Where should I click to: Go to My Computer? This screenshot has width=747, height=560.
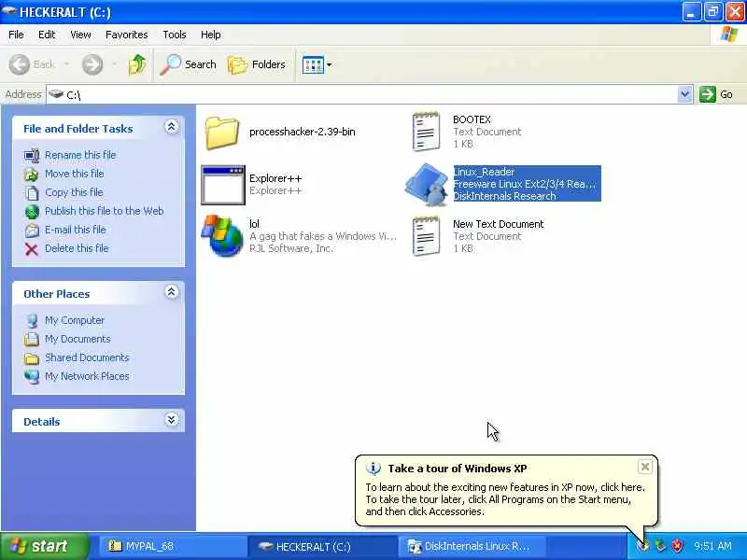point(75,320)
